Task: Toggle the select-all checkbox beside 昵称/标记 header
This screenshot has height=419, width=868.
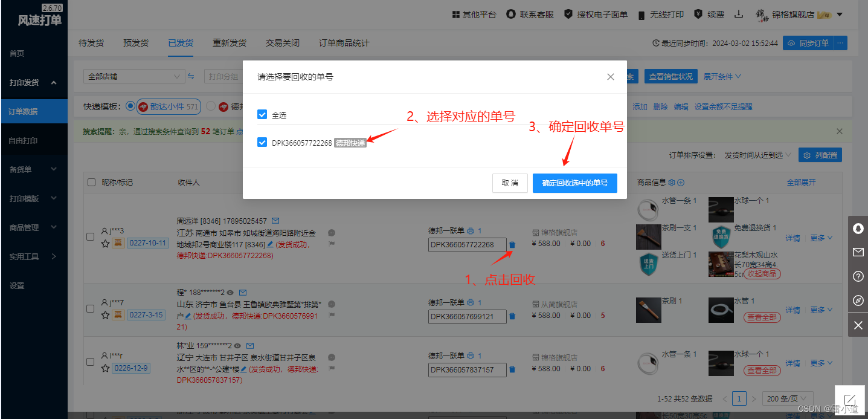Action: pos(92,182)
